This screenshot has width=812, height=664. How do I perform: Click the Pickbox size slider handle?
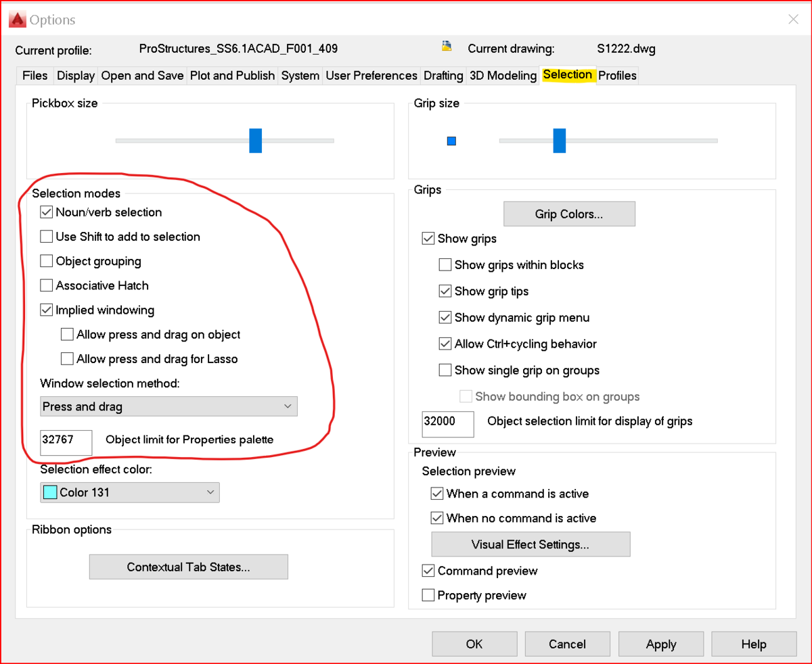255,141
